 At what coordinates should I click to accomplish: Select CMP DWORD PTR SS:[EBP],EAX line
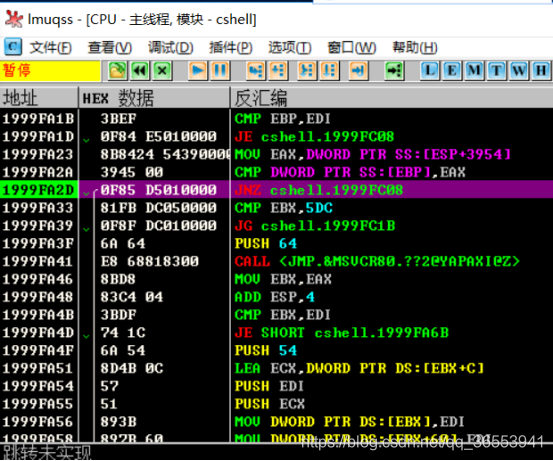pos(350,172)
